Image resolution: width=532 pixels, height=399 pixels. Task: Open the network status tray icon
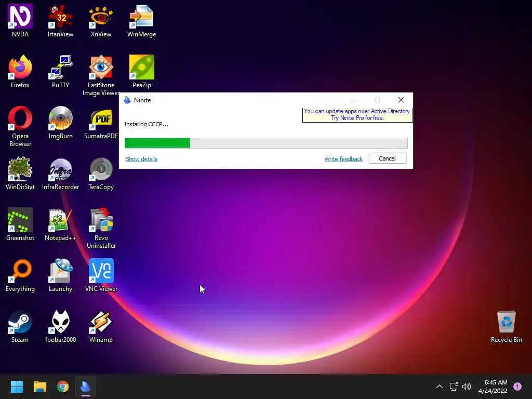pos(454,387)
